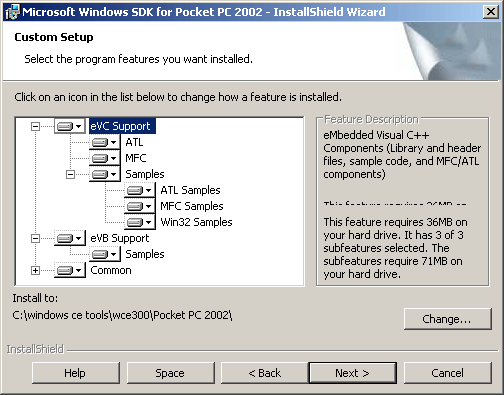Open the Common feature drive icon dropdown
Viewport: 504px width, 395px height.
pos(69,270)
